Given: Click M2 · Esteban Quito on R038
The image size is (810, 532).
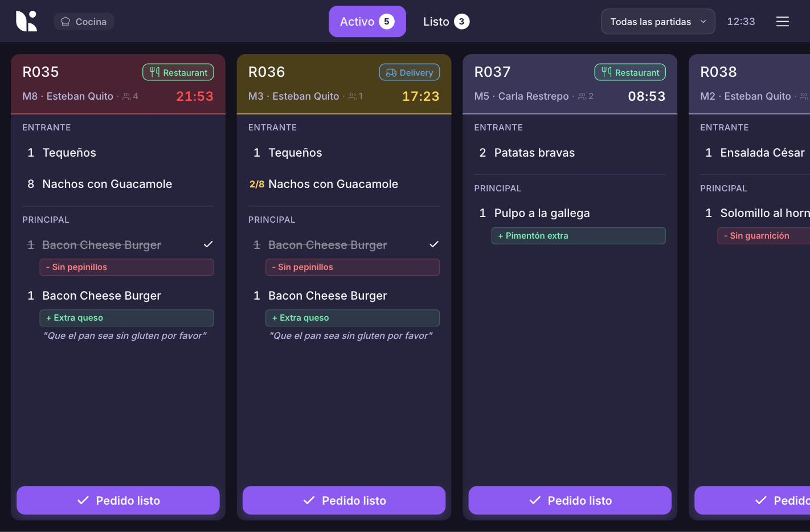Looking at the screenshot, I should tap(746, 96).
